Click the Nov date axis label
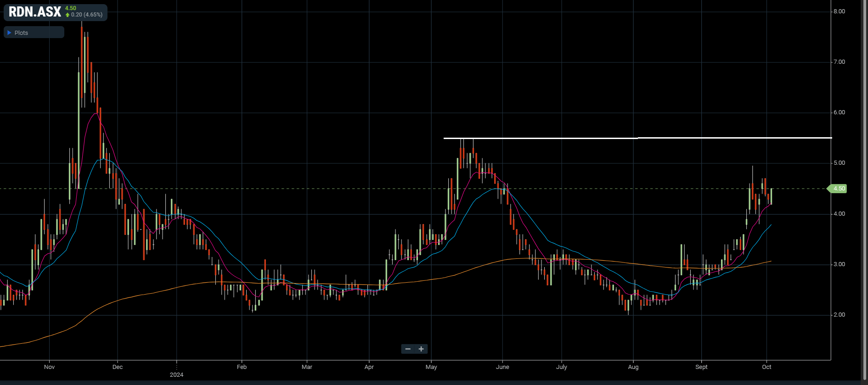The image size is (868, 385). pos(49,367)
